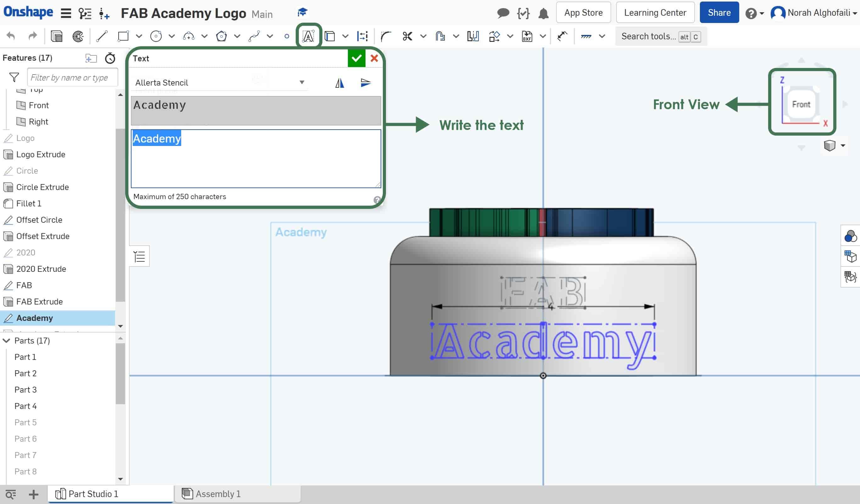Screen dimensions: 860x504
Task: Select the Rectangle sketch tool
Action: point(123,36)
